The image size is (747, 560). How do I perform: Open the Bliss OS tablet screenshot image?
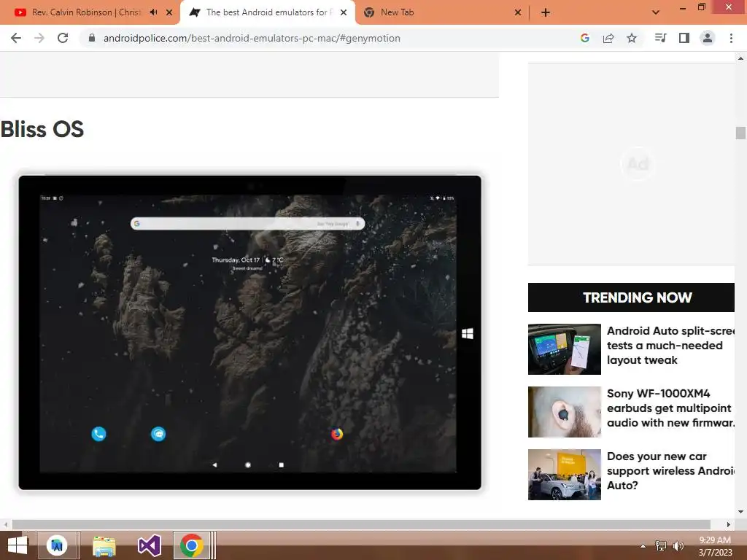249,332
